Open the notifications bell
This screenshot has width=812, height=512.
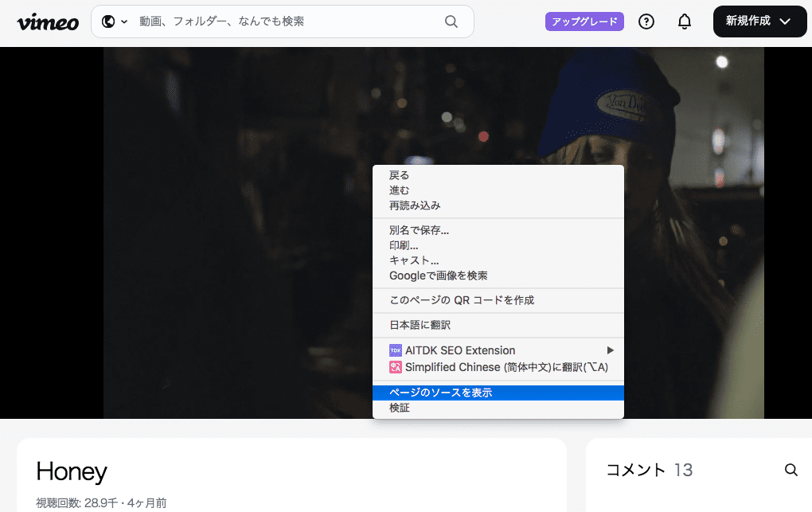tap(685, 21)
